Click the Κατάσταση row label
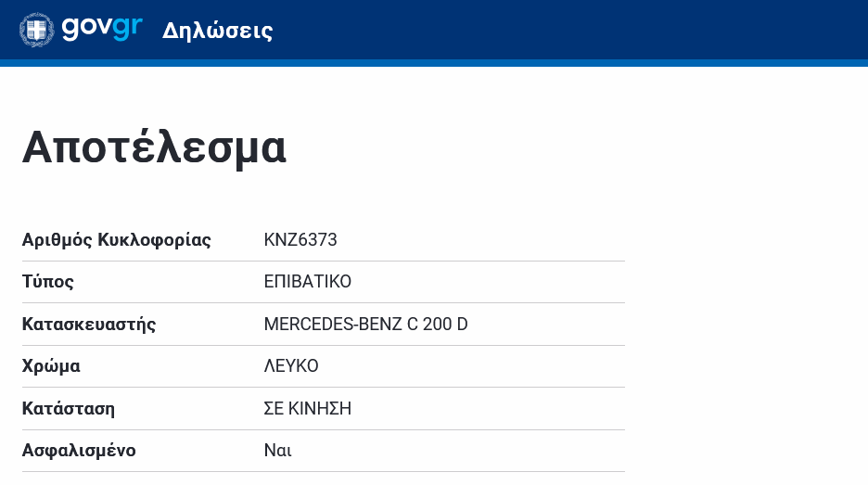The height and width of the screenshot is (485, 868). tap(69, 409)
